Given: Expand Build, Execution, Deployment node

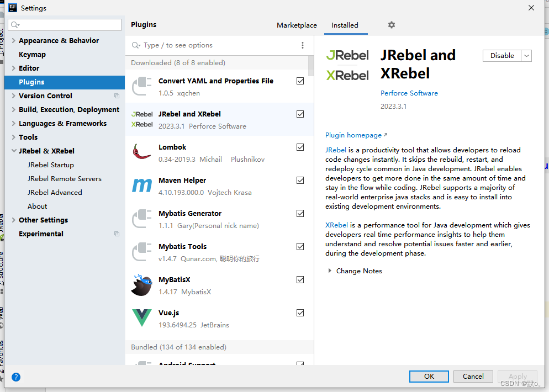Looking at the screenshot, I should coord(13,109).
